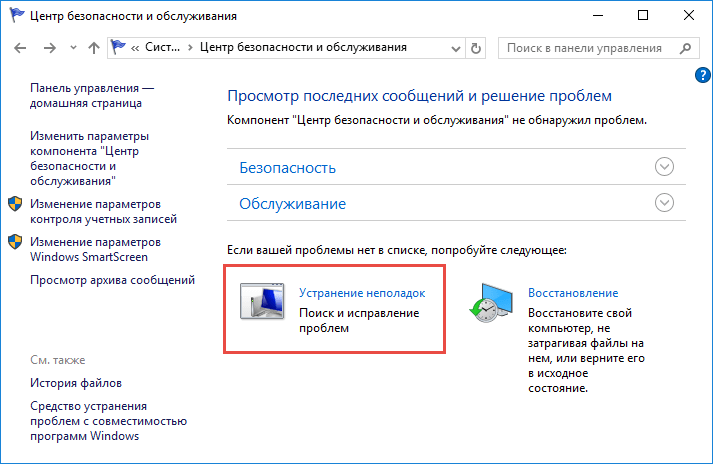Click shield icon beside account control link
Image resolution: width=713 pixels, height=464 pixels.
tap(15, 204)
